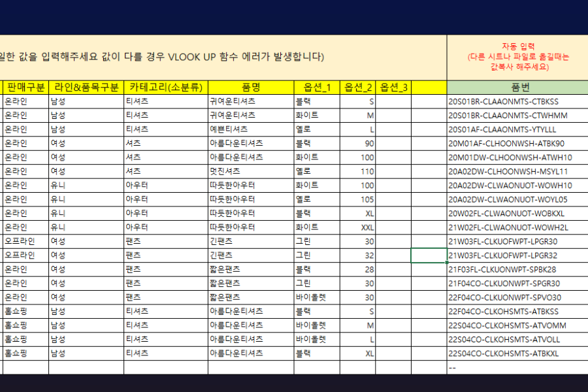Select cell 20S01BR-CLAAONMTS-CTWHMM
The height and width of the screenshot is (392, 588).
point(518,116)
